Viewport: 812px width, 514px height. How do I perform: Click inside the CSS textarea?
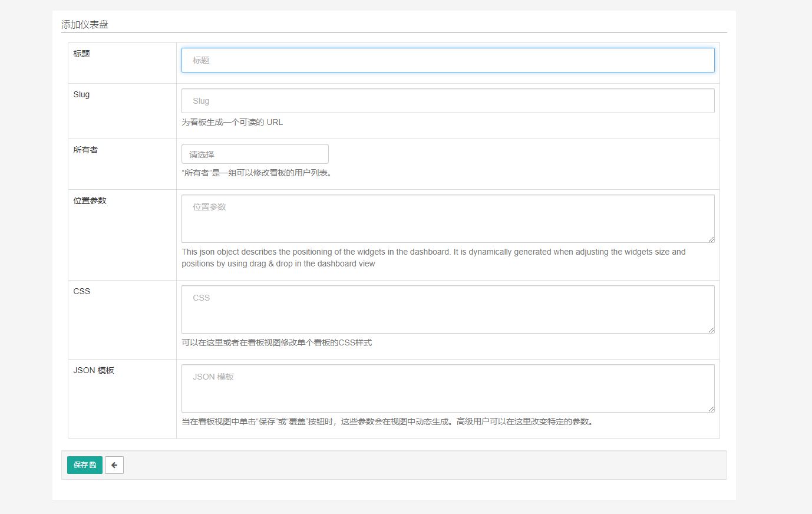pyautogui.click(x=448, y=309)
